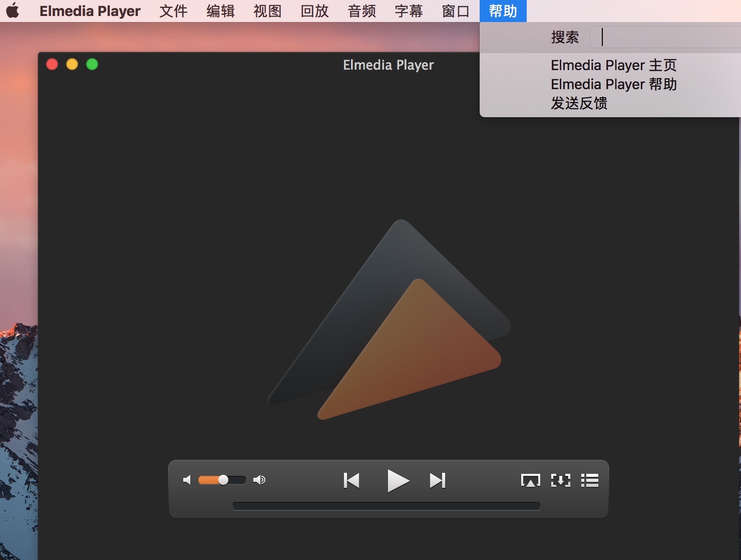Zoom the Elmedia Player window
Image resolution: width=741 pixels, height=560 pixels.
[92, 64]
